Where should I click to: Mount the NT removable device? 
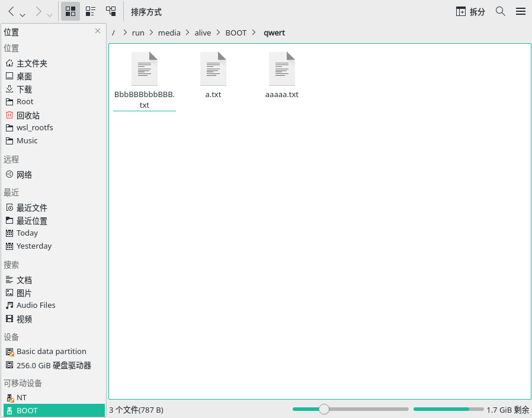click(23, 397)
